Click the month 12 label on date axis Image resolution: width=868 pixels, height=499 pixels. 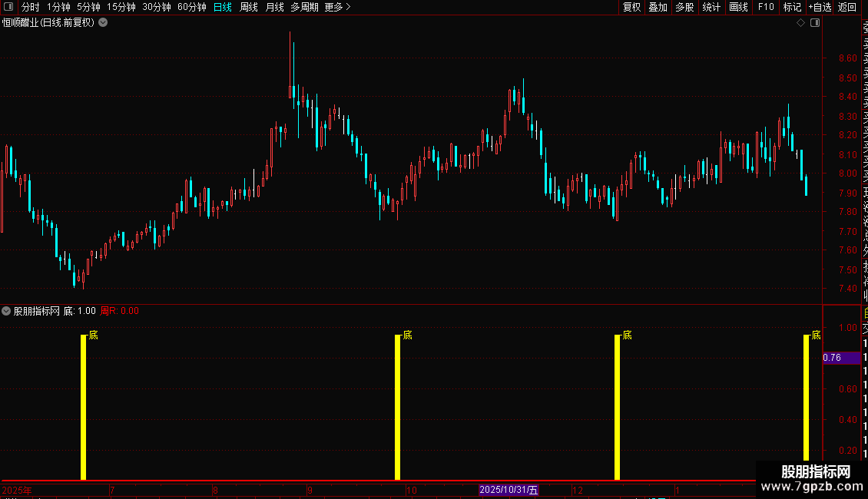[578, 490]
